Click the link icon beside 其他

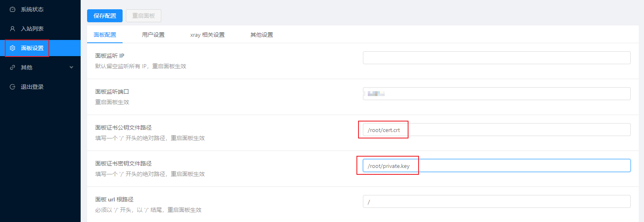tap(13, 67)
